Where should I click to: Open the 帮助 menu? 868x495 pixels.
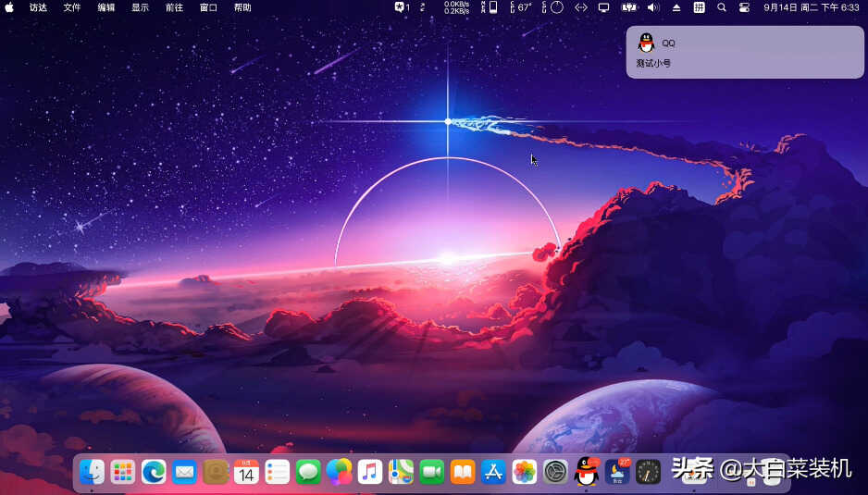point(242,7)
